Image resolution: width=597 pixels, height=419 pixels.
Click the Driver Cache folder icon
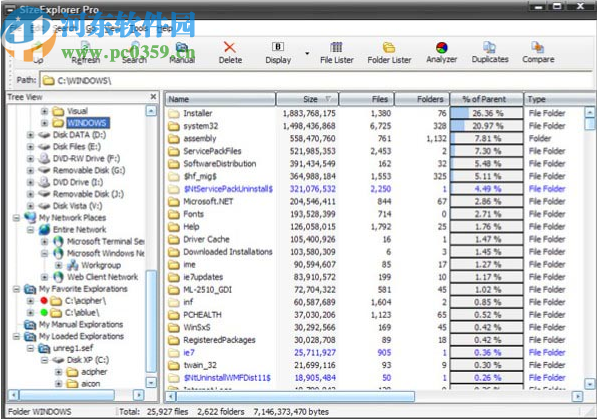click(174, 239)
